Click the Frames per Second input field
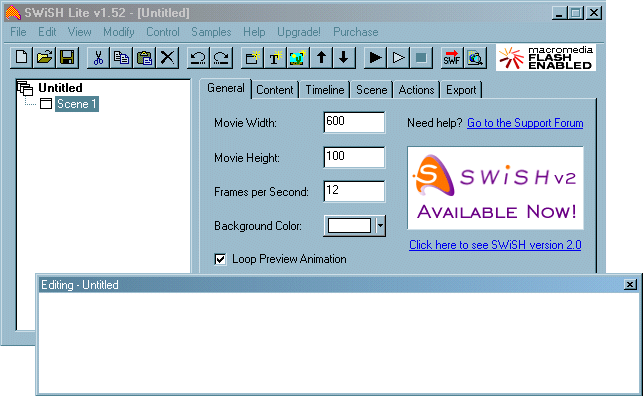Screen dimensions: 643x396 click(354, 191)
